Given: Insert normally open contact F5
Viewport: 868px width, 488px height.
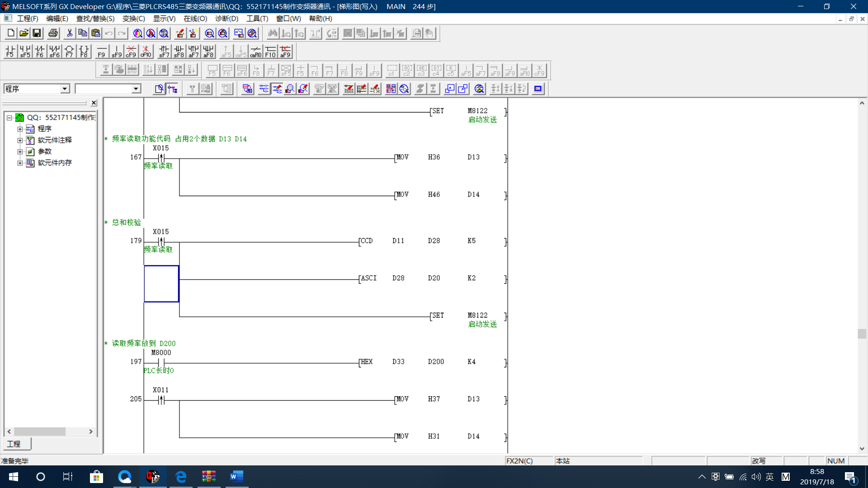Looking at the screenshot, I should click(10, 52).
